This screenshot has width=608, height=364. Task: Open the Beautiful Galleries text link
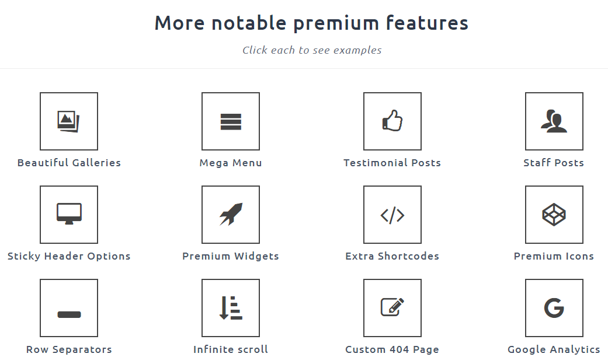(x=69, y=163)
